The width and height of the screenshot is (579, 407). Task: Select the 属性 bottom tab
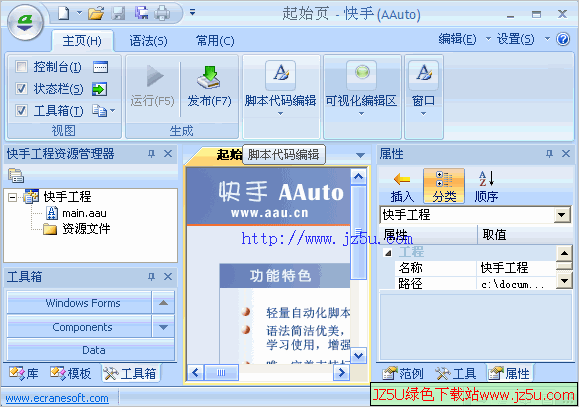point(509,373)
